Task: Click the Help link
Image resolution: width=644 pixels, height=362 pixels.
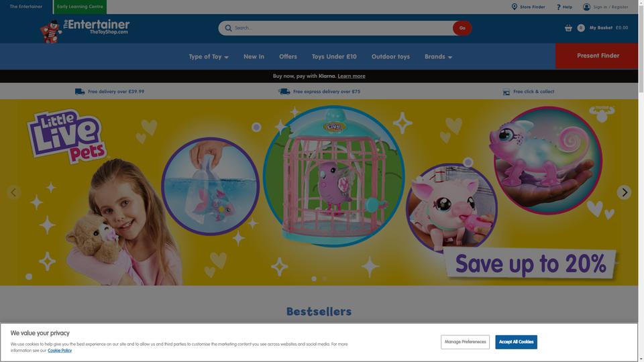Action: [564, 7]
